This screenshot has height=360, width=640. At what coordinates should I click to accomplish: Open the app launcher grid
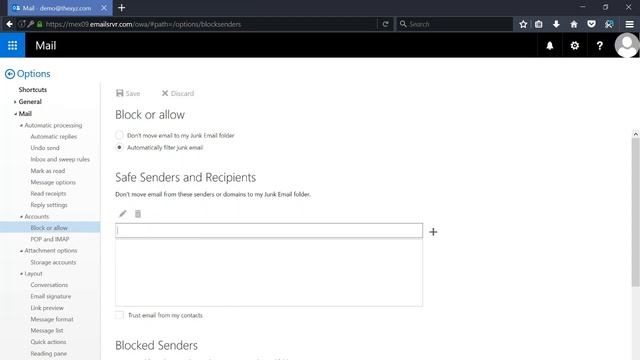coord(12,45)
